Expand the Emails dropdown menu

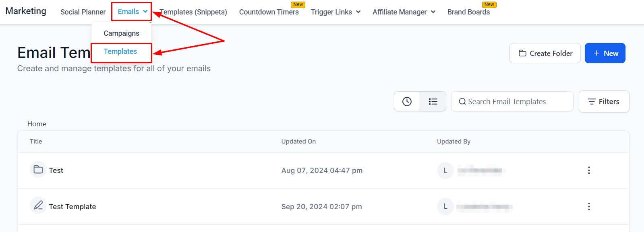(x=132, y=12)
